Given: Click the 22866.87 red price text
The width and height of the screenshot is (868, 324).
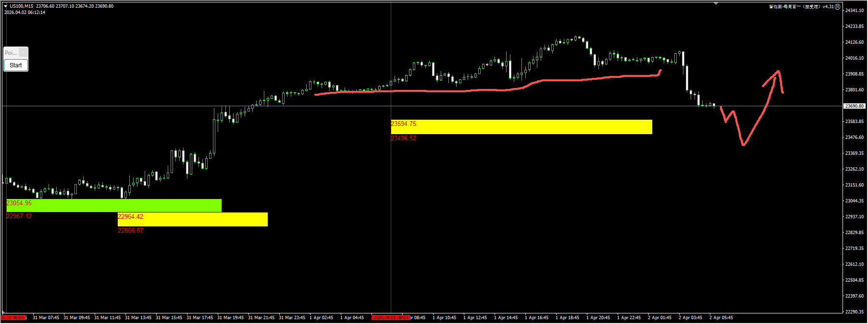Looking at the screenshot, I should 131,231.
